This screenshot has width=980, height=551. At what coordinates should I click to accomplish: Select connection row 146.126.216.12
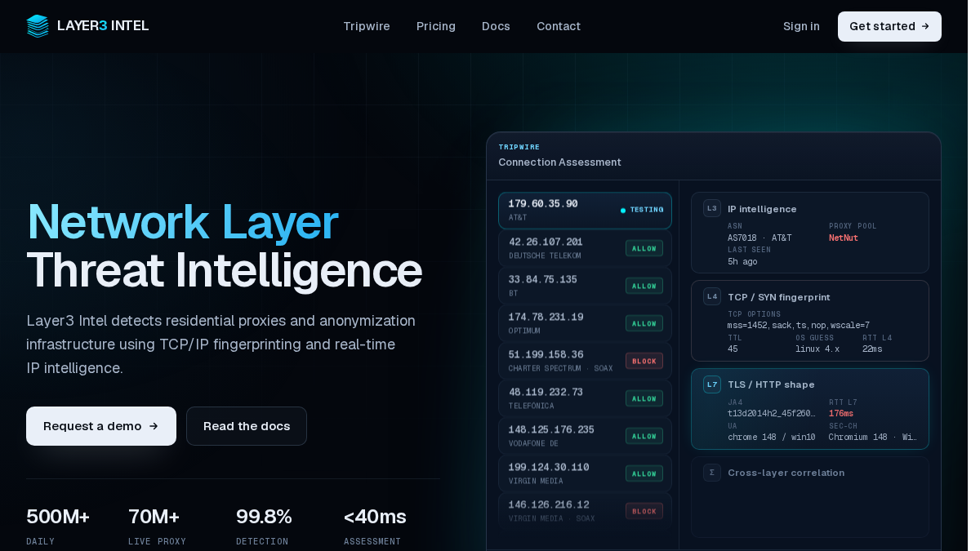pyautogui.click(x=586, y=511)
